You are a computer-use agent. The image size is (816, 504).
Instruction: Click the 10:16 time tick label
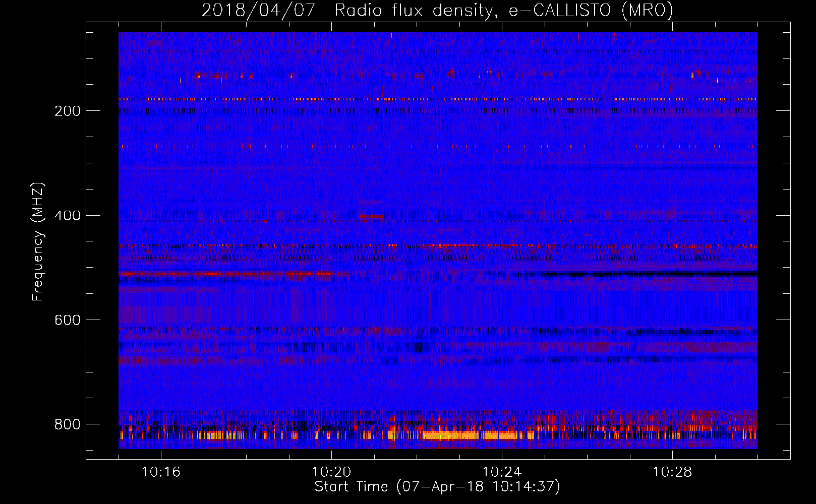pos(161,472)
